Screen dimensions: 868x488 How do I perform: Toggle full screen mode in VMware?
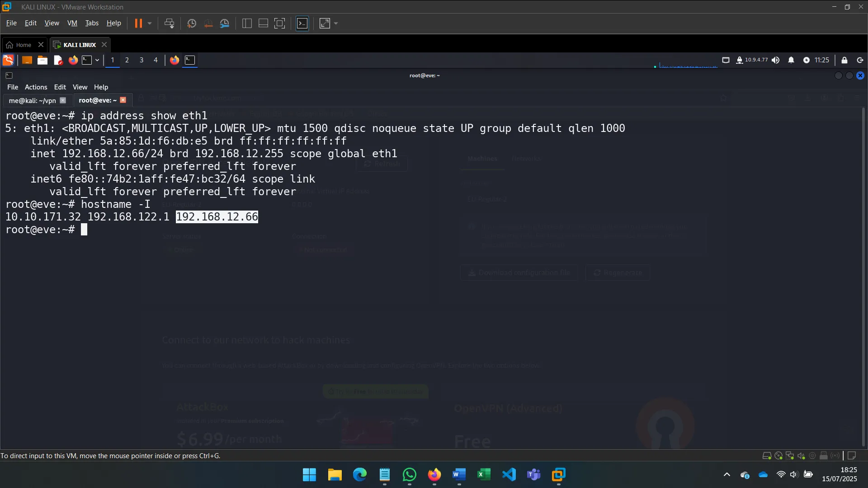click(x=280, y=23)
